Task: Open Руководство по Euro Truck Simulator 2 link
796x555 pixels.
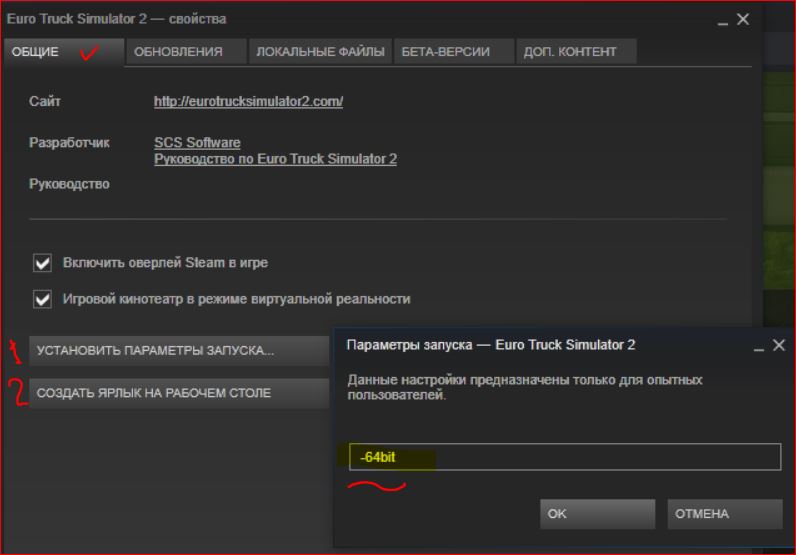Action: click(x=275, y=159)
